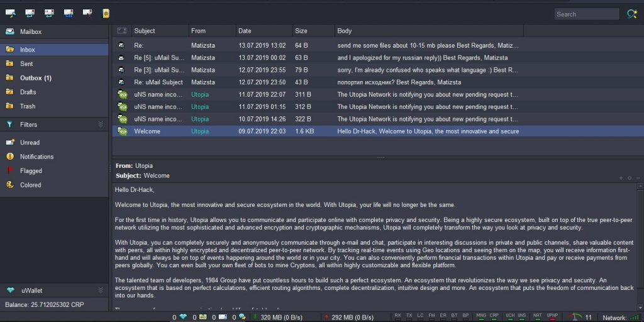Reply to the selected mail

pos(30,14)
